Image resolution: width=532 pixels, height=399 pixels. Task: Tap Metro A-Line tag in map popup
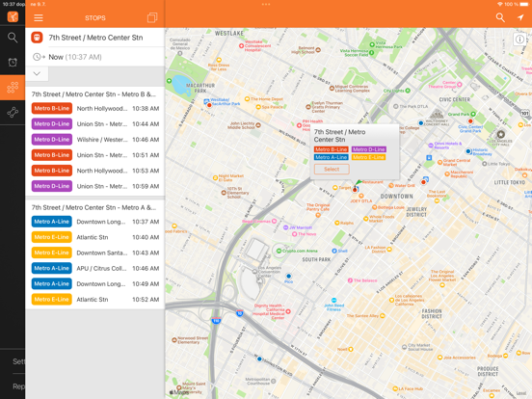331,157
